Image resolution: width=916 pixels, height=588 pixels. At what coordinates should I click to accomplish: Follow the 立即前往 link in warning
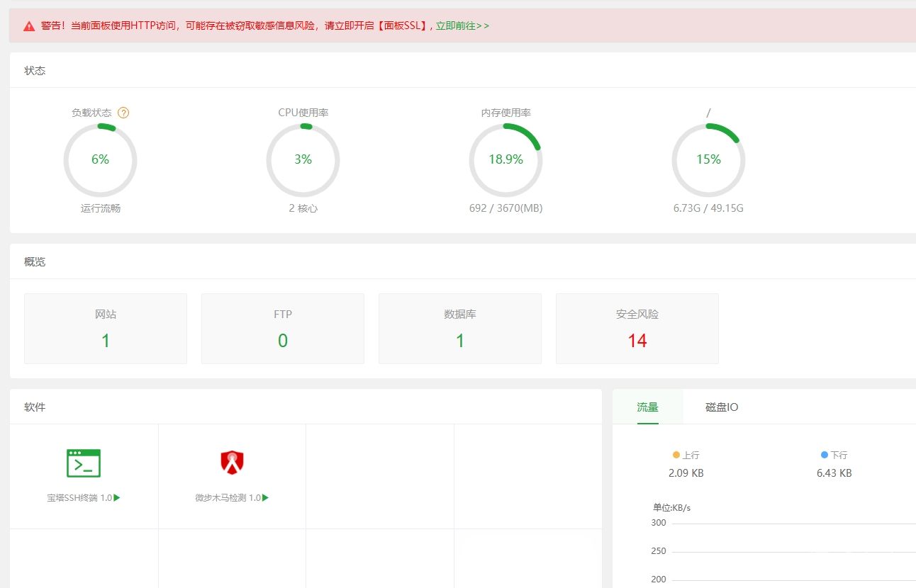(x=462, y=26)
